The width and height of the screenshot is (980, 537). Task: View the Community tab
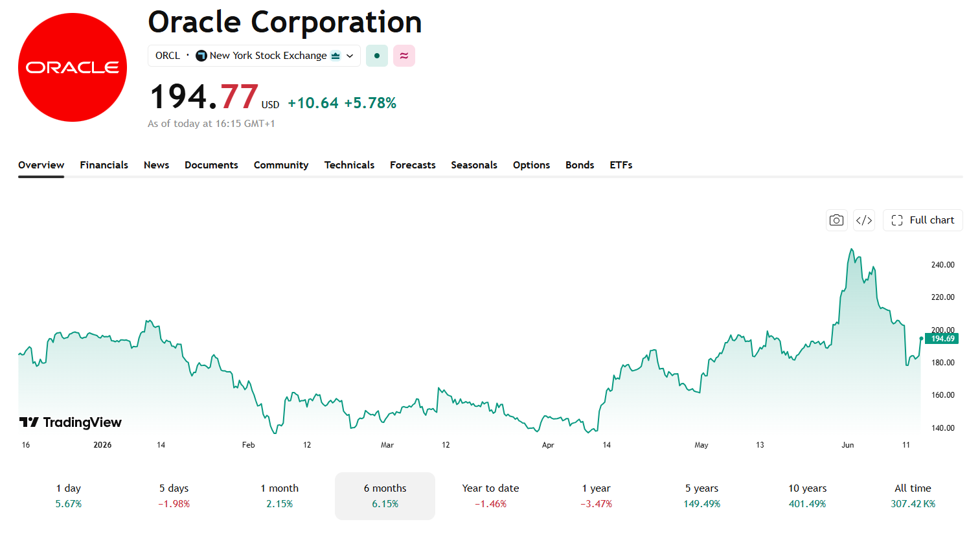[281, 165]
